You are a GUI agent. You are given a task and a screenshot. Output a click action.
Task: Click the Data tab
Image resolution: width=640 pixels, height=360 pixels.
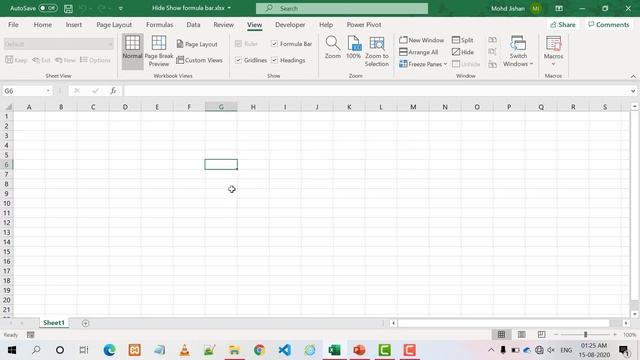tap(193, 24)
